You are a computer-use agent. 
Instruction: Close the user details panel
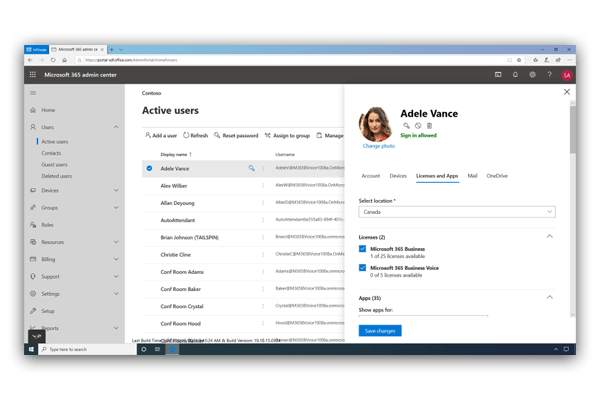[x=567, y=92]
